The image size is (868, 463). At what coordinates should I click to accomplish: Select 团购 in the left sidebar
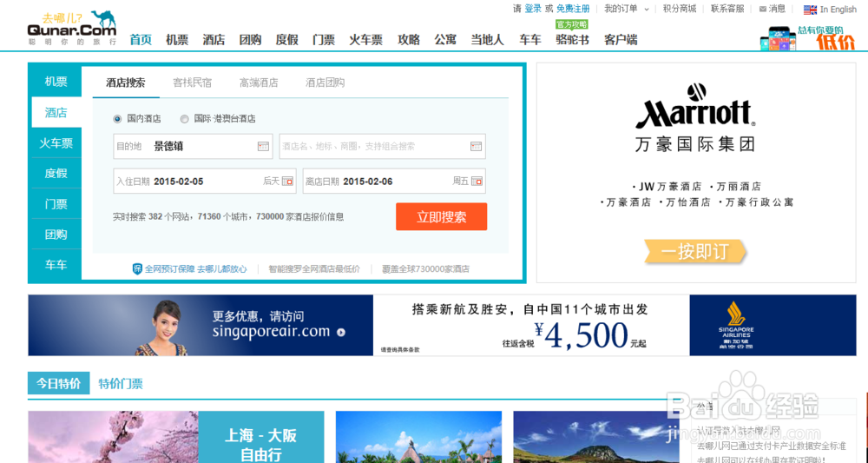[56, 235]
